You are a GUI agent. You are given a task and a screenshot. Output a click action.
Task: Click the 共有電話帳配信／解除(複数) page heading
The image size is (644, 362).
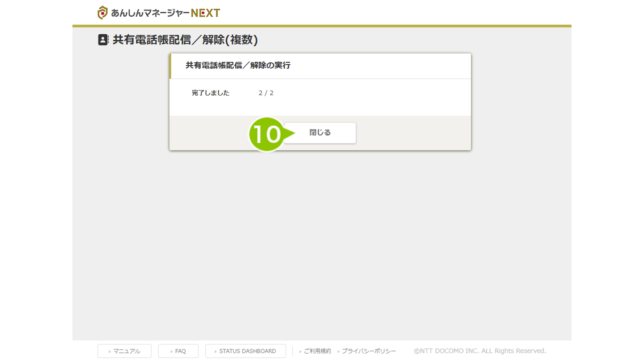tap(185, 40)
